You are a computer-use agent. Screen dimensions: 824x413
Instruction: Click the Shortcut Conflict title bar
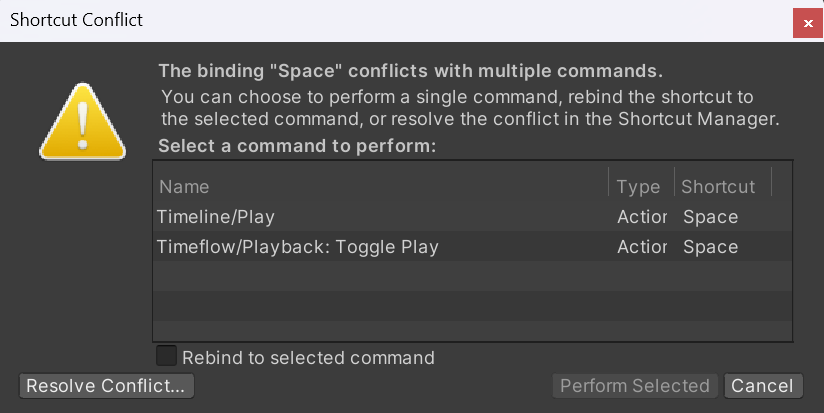coord(394,20)
